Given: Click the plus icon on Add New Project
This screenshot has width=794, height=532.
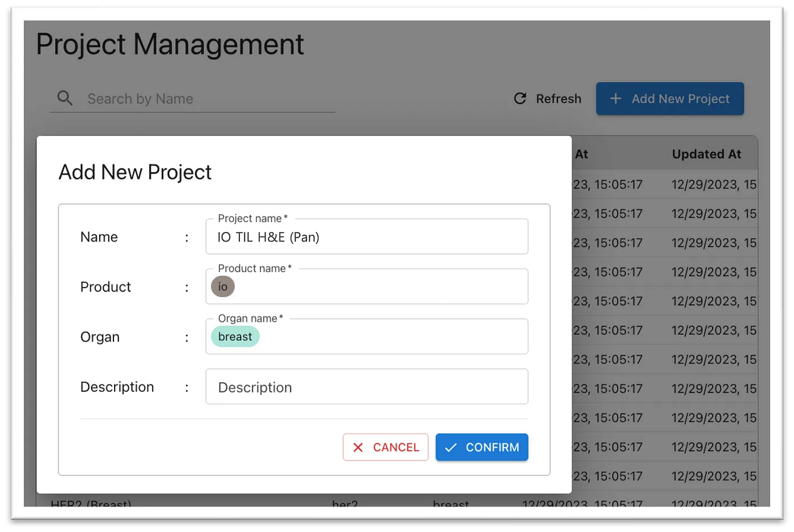Looking at the screenshot, I should point(615,99).
